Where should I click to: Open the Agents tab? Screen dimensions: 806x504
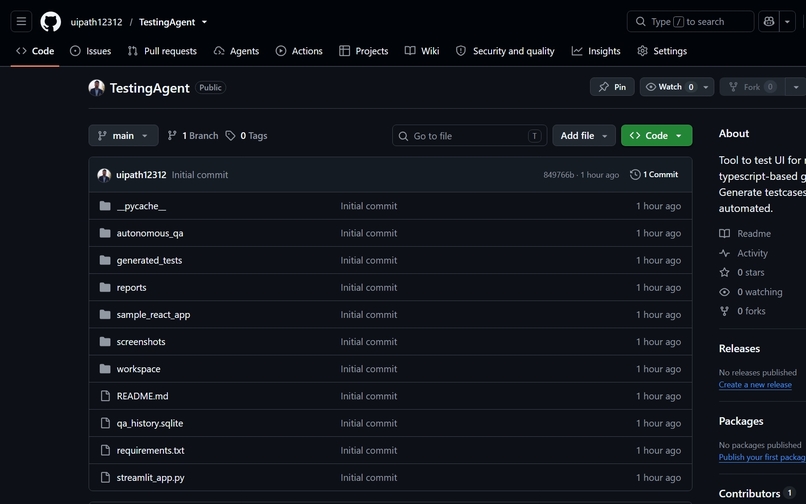236,51
